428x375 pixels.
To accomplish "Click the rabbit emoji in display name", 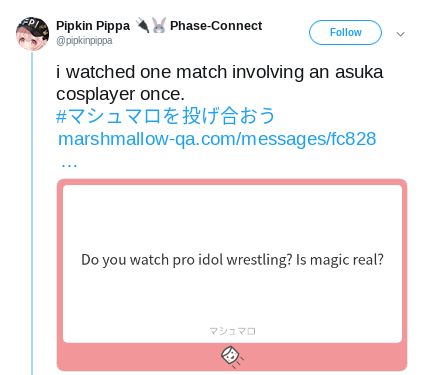I will click(159, 26).
